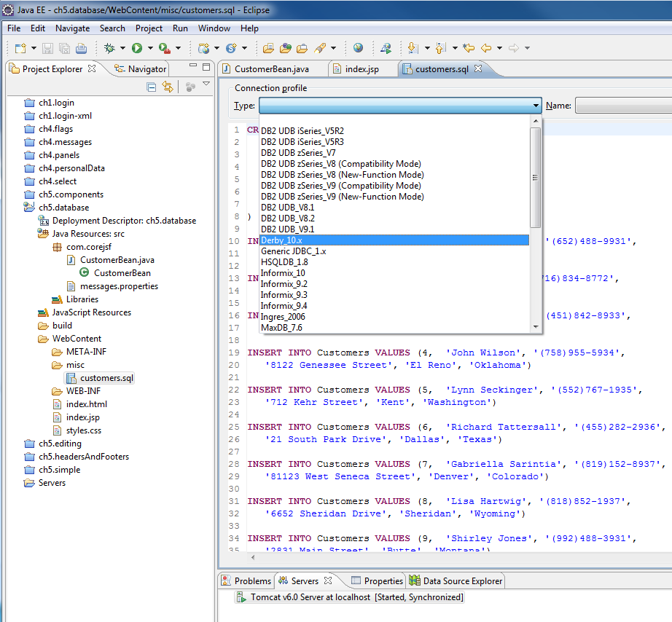672x622 pixels.
Task: Open the dropdown arrow beside the Debug icon
Action: [x=122, y=48]
